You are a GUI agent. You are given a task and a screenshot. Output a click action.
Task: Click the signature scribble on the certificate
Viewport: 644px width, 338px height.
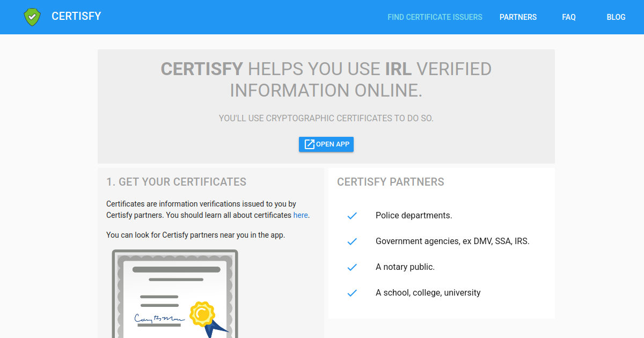click(x=159, y=318)
